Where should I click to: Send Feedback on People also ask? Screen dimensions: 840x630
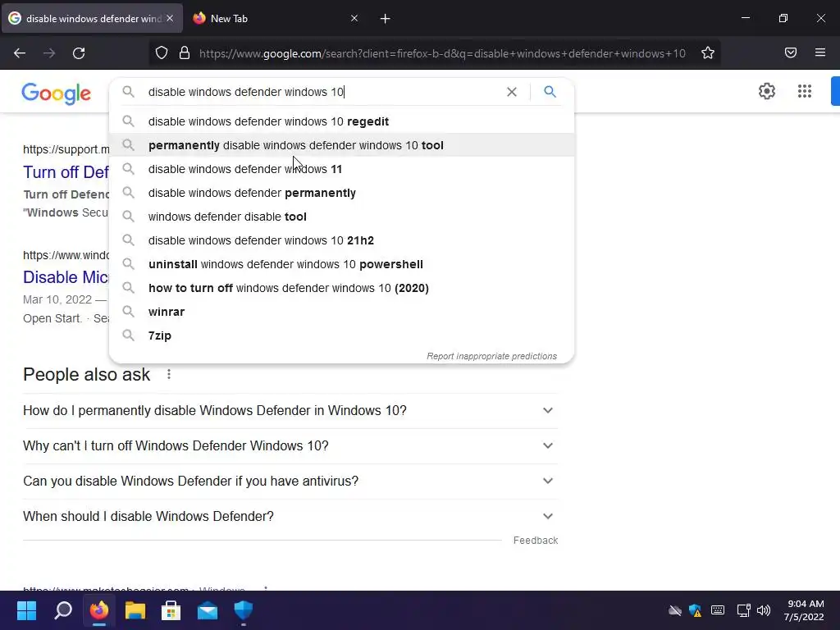click(x=535, y=541)
